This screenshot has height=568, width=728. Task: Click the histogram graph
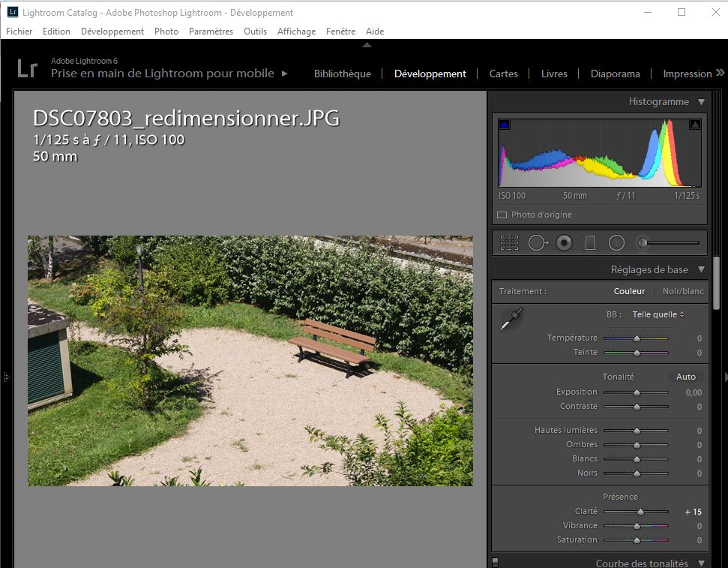(600, 153)
